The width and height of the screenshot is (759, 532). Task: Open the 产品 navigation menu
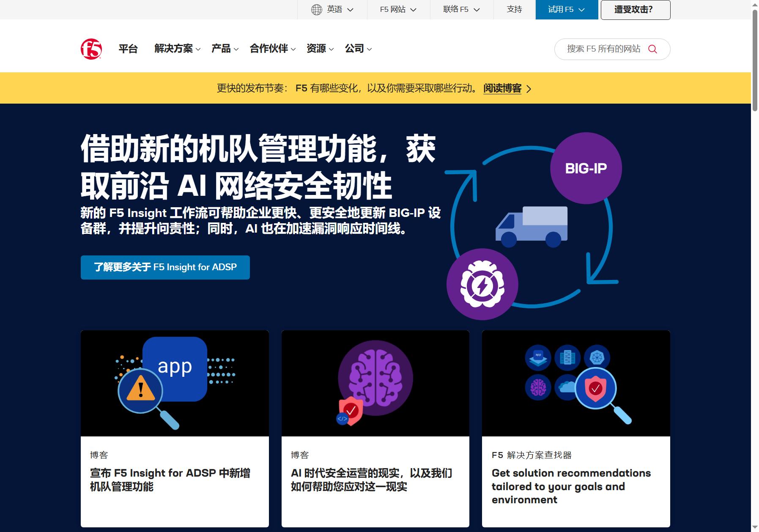pos(225,49)
